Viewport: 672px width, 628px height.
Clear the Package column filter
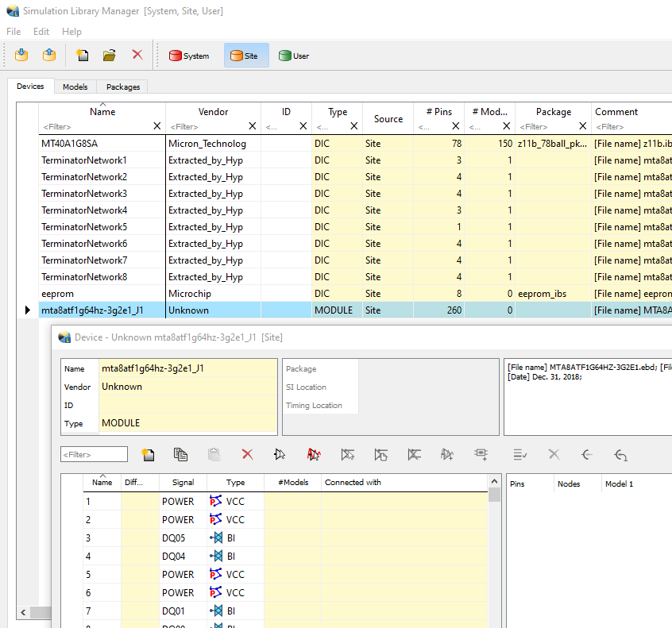[582, 126]
